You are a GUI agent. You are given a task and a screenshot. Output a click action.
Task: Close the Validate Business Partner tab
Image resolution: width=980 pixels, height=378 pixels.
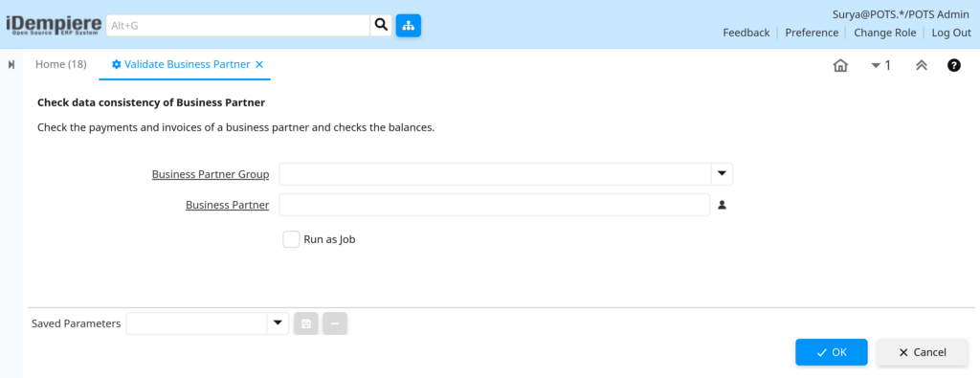259,64
